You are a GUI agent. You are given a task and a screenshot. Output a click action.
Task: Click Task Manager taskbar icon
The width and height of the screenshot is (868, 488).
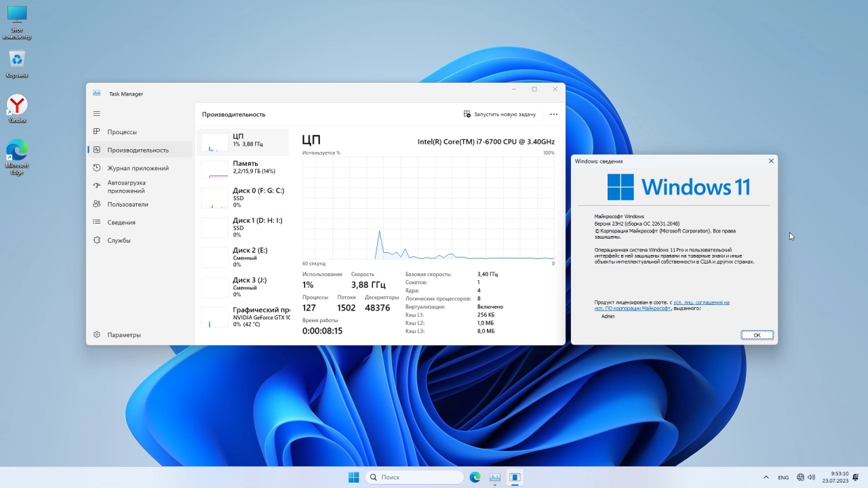pos(495,477)
